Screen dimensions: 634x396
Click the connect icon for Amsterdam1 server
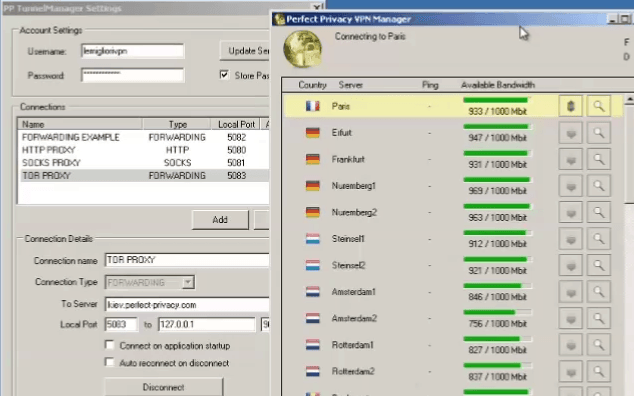[571, 292]
